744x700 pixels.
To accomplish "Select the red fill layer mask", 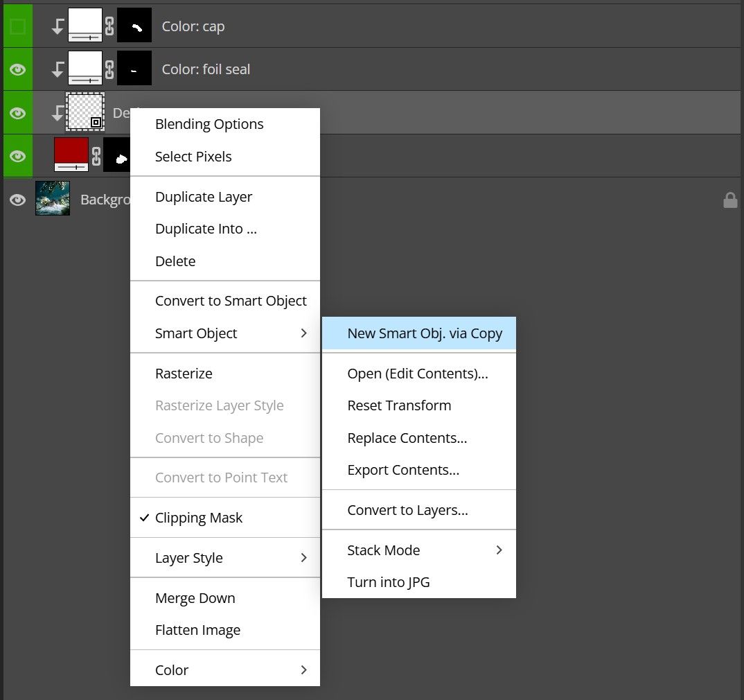I will (x=116, y=155).
